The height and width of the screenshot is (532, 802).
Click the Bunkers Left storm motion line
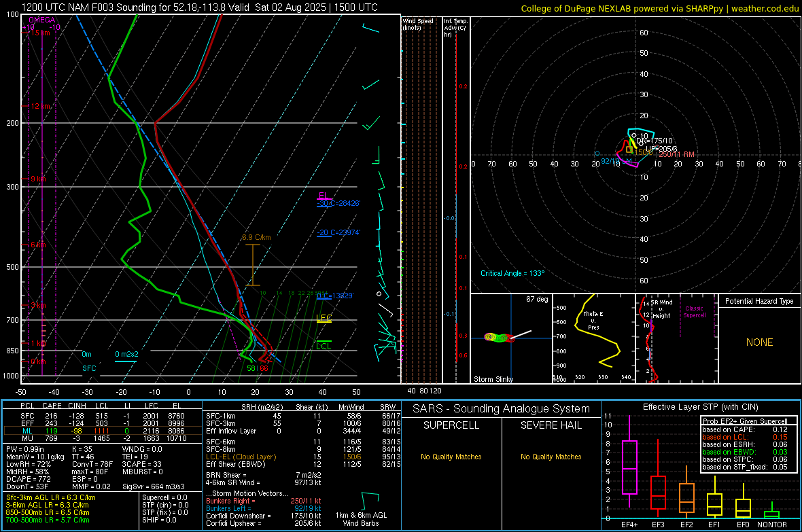coord(264,508)
